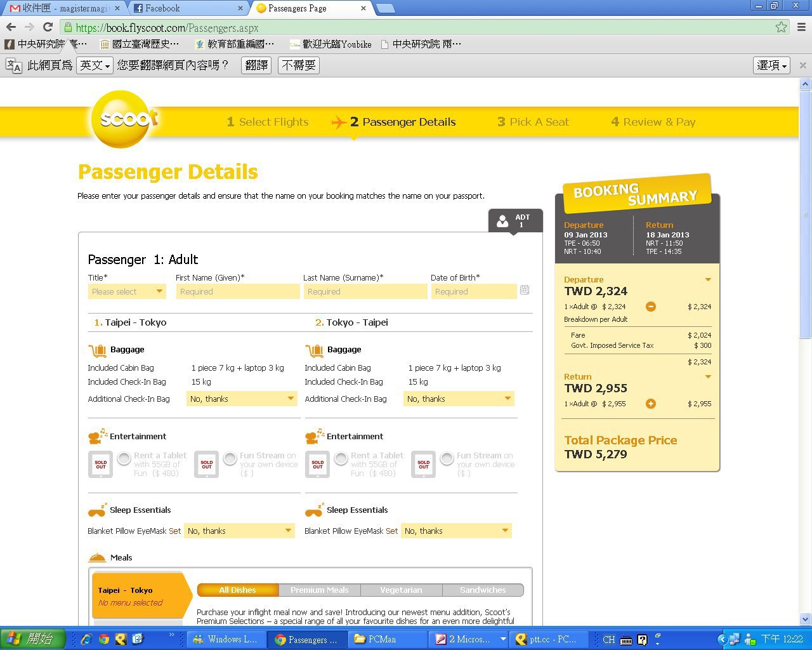
Task: Select Fun Stream option for Taipei - Tokyo
Action: pos(230,458)
